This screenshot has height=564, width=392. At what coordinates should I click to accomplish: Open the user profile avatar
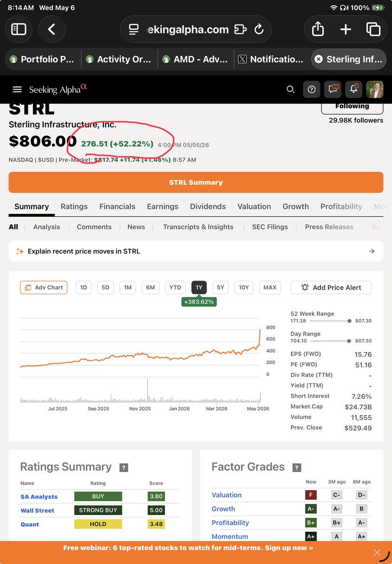coord(375,89)
